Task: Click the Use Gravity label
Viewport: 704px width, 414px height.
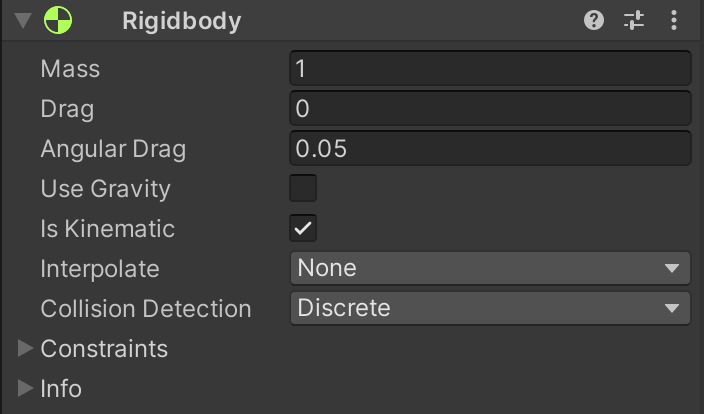Action: click(105, 189)
